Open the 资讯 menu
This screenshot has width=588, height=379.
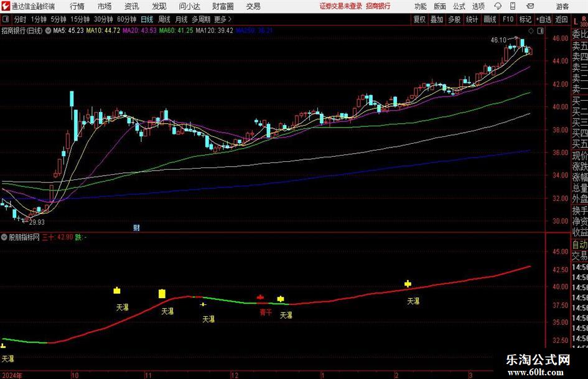coord(132,6)
